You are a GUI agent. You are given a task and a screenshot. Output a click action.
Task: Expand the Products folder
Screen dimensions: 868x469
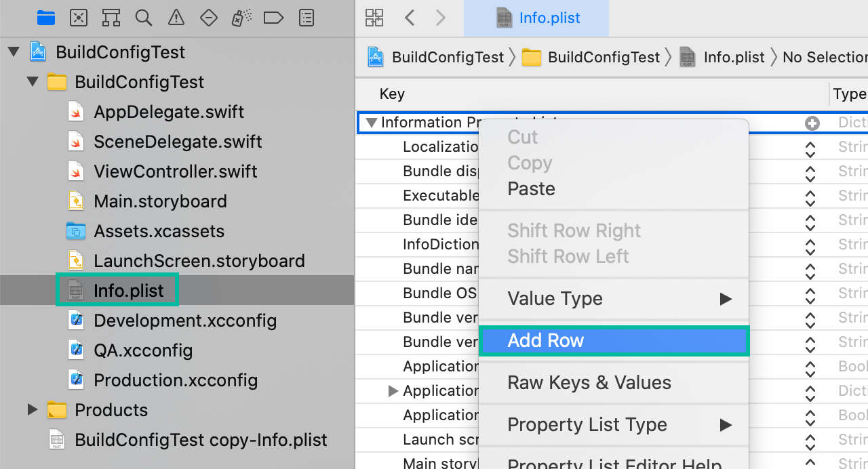click(32, 409)
